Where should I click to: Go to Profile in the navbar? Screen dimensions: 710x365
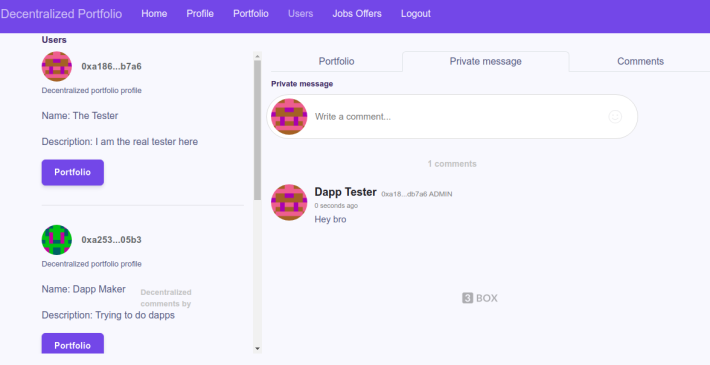(200, 14)
